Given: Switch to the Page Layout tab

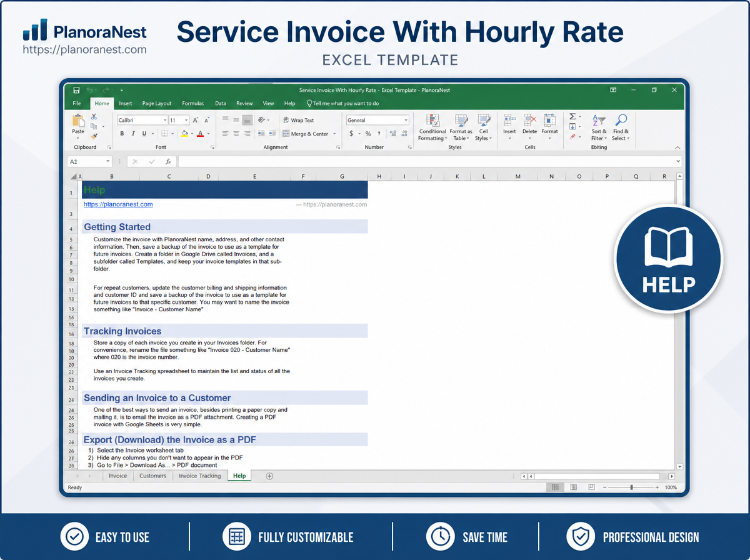Looking at the screenshot, I should [x=157, y=103].
